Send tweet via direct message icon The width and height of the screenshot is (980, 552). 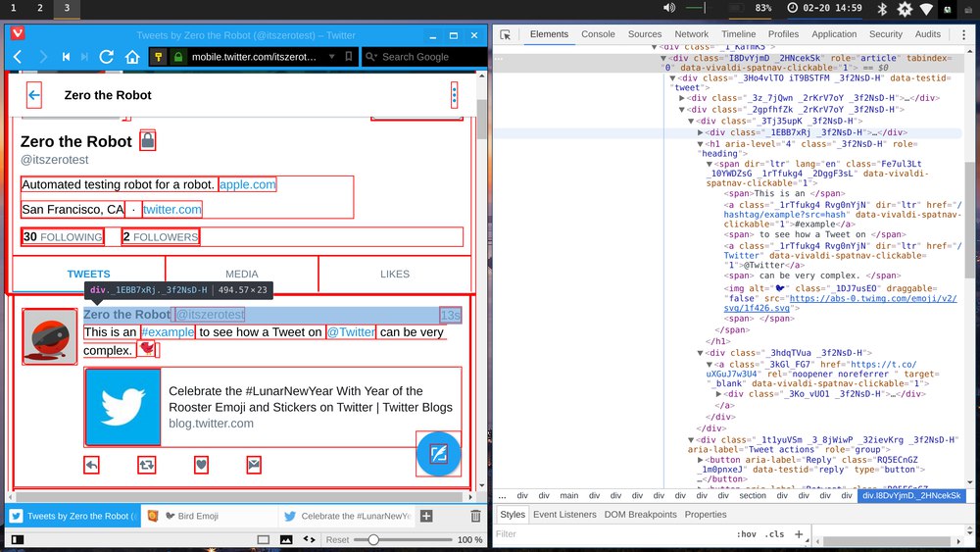pyautogui.click(x=254, y=465)
